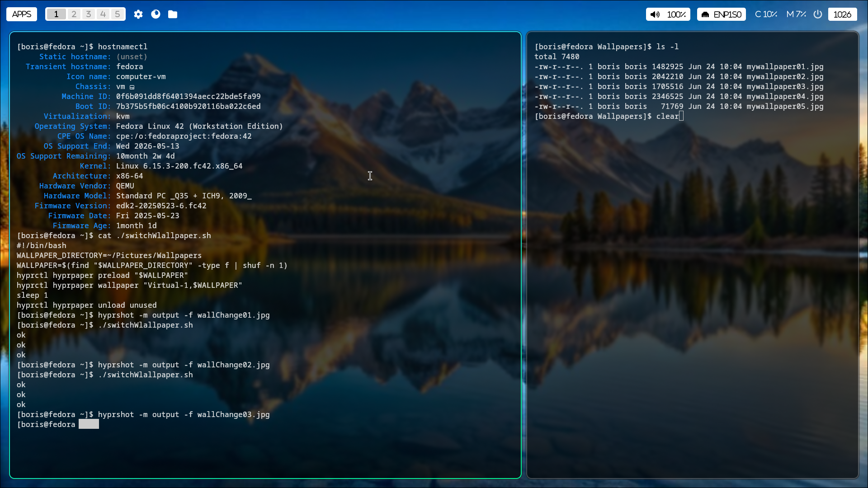Click the speaker volume icon

click(655, 14)
